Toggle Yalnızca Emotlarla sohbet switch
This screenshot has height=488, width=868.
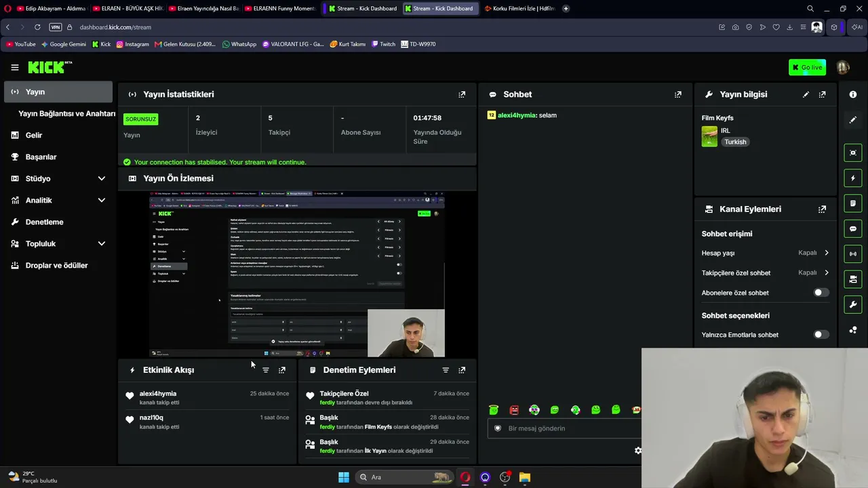[x=821, y=335]
